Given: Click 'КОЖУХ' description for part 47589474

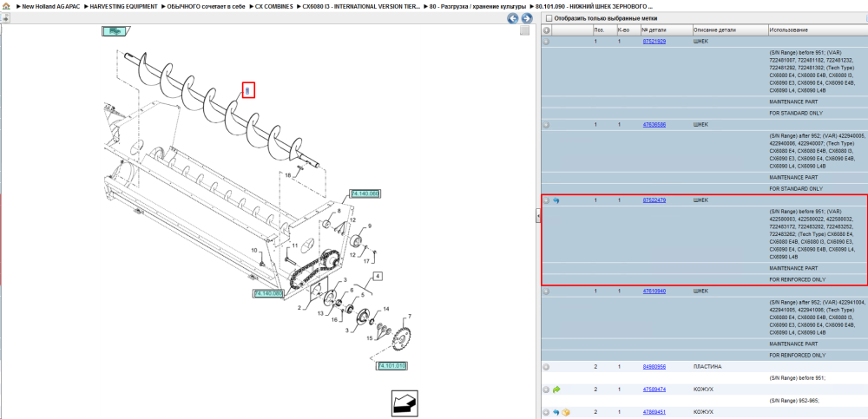Looking at the screenshot, I should tap(703, 390).
